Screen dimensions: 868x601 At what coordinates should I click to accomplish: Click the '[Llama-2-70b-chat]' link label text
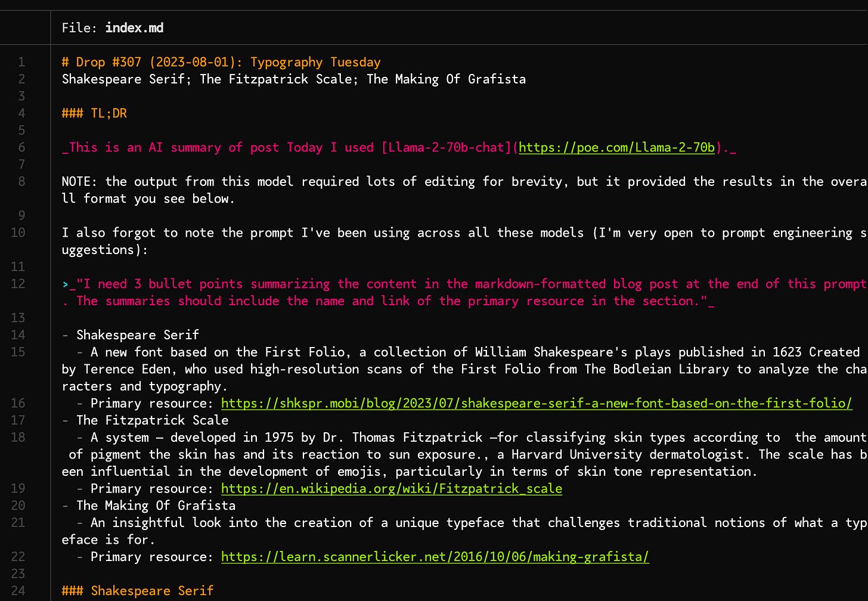coord(446,147)
